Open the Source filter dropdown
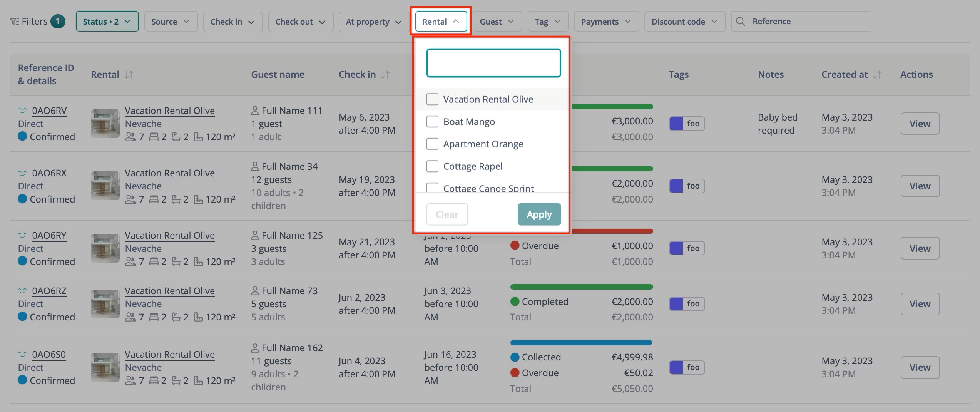This screenshot has height=412, width=980. coord(171,21)
